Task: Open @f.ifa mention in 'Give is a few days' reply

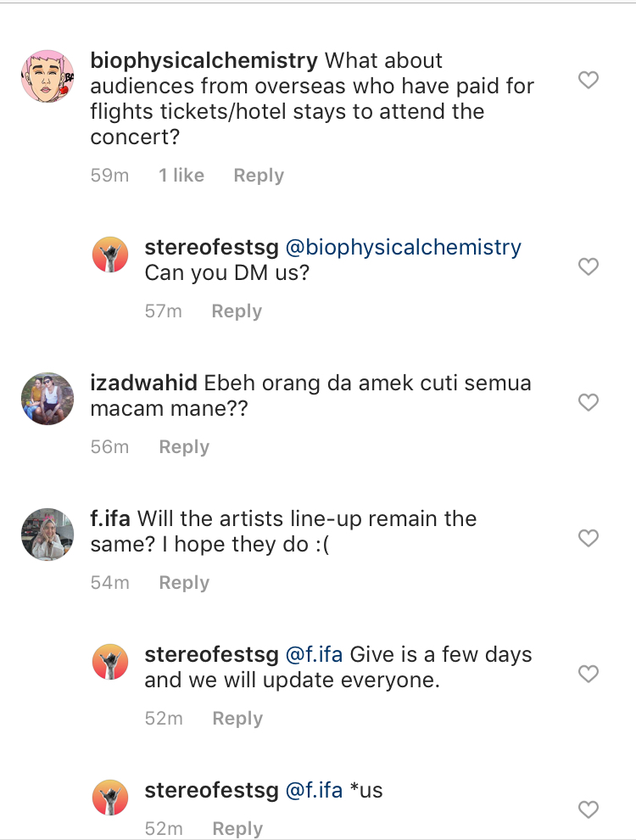Action: [x=314, y=655]
